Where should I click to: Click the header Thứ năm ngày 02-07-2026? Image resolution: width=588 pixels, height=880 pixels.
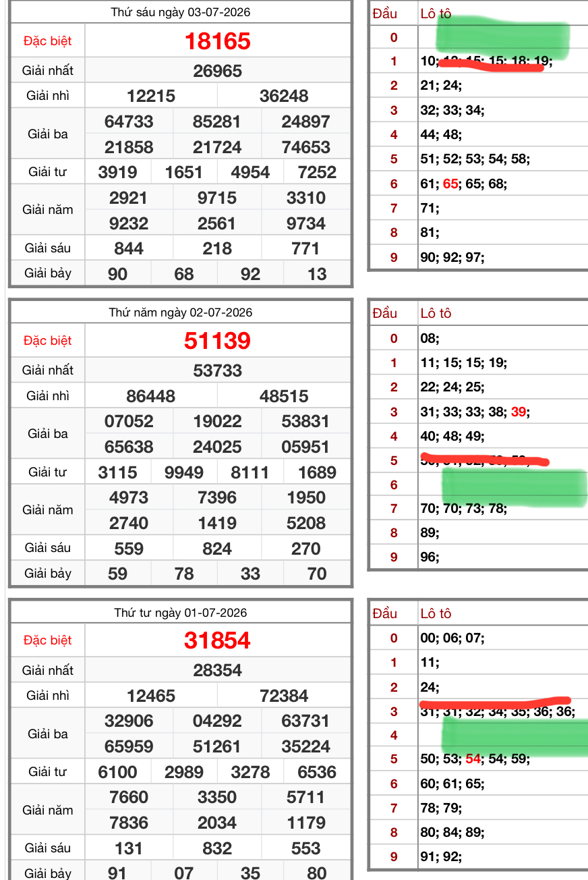(x=181, y=312)
